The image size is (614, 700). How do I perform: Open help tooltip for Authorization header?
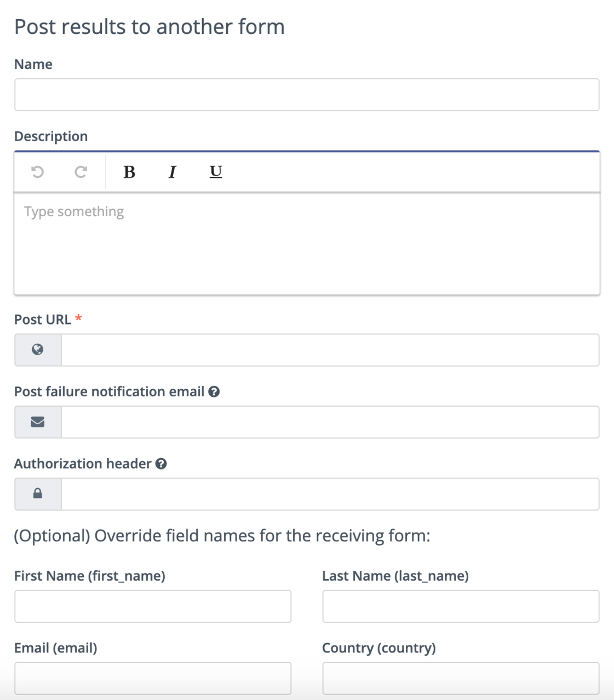(x=161, y=464)
